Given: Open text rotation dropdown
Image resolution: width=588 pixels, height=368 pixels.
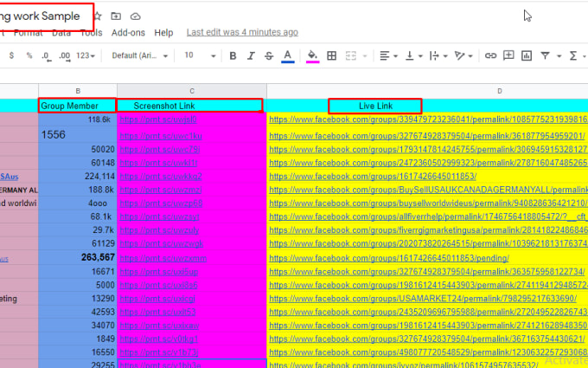Looking at the screenshot, I should (463, 56).
